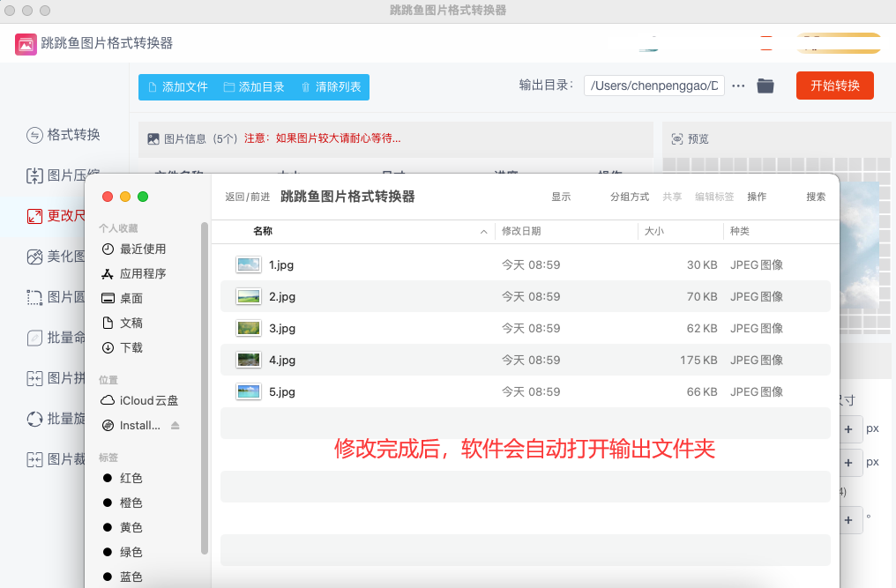Click the three-dot browse button beside output path
Screen dimensions: 896x588
[x=738, y=86]
